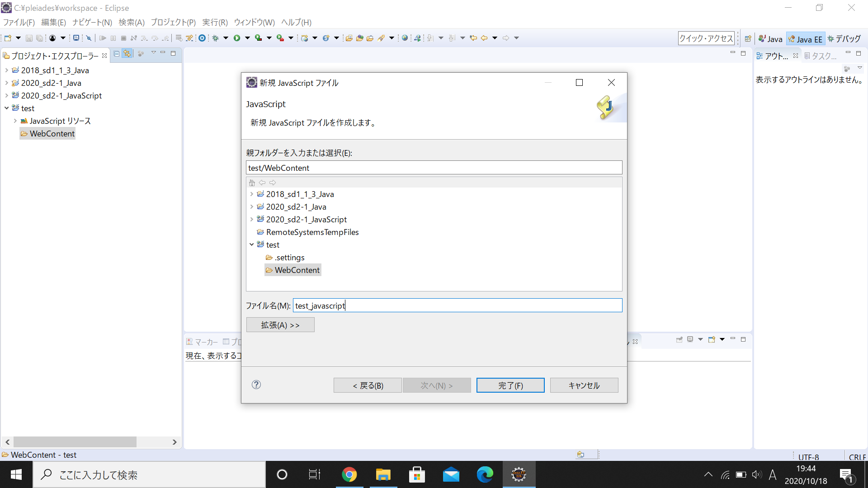Go home in the dialog folder browser

click(252, 183)
